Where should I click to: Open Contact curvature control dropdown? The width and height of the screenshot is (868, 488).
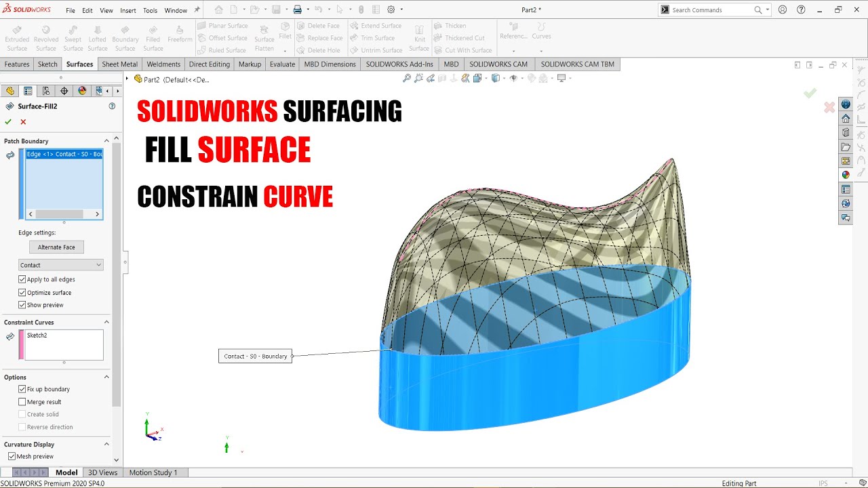coord(61,265)
